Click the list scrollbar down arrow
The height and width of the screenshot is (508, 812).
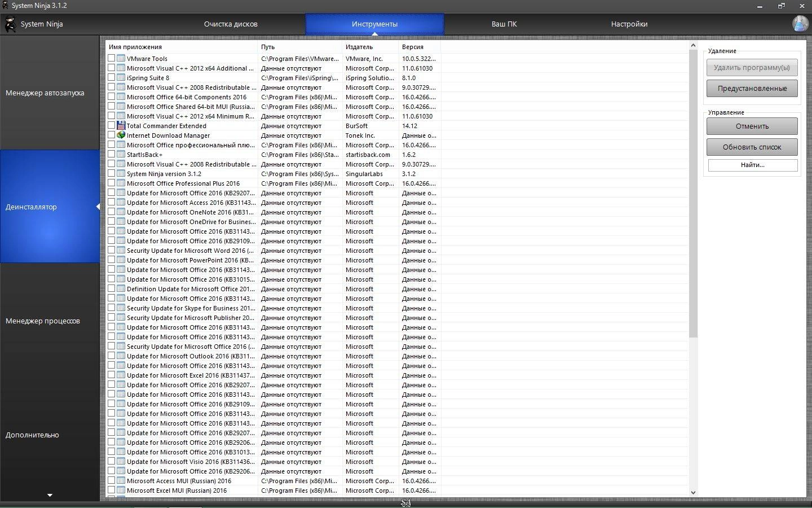pyautogui.click(x=693, y=492)
